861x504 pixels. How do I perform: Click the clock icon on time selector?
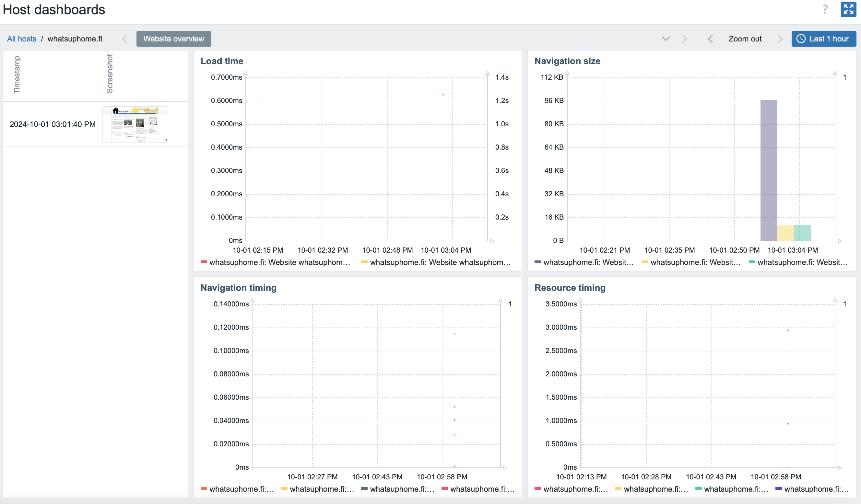point(802,39)
